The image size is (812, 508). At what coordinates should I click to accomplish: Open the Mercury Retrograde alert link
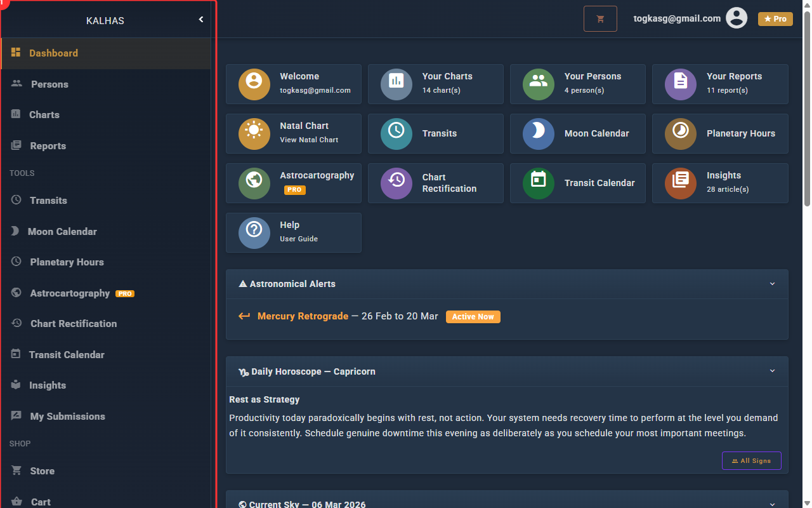click(x=303, y=316)
